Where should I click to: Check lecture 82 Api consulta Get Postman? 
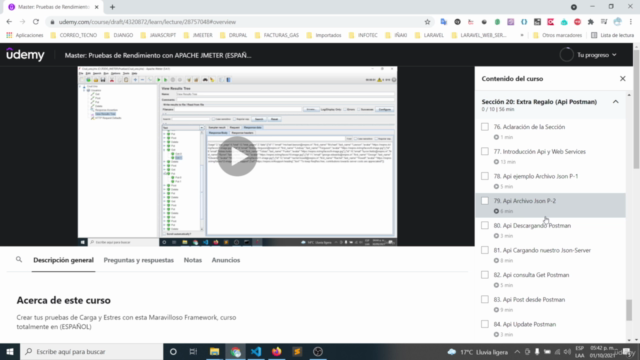(484, 275)
